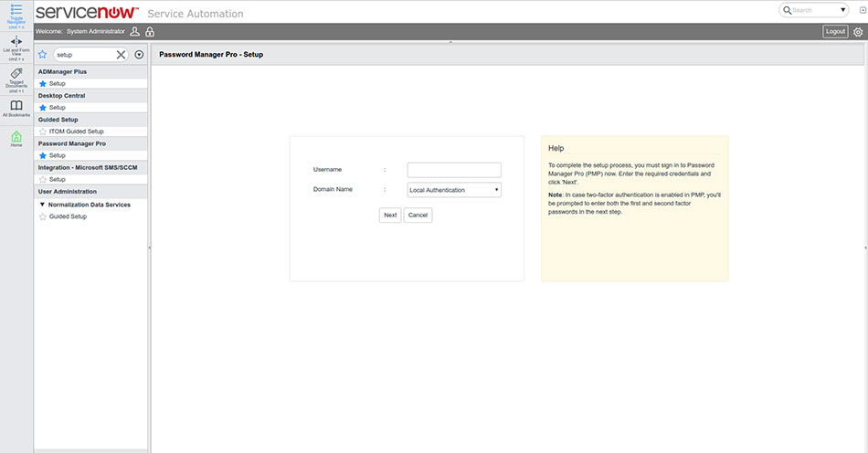
Task: Toggle favorite star for ADManager Plus Setup
Action: click(43, 83)
